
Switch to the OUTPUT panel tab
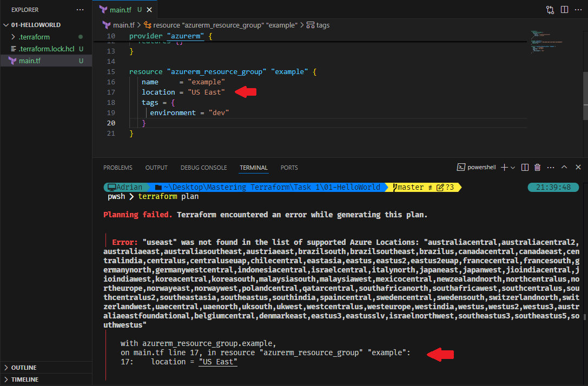pyautogui.click(x=156, y=168)
